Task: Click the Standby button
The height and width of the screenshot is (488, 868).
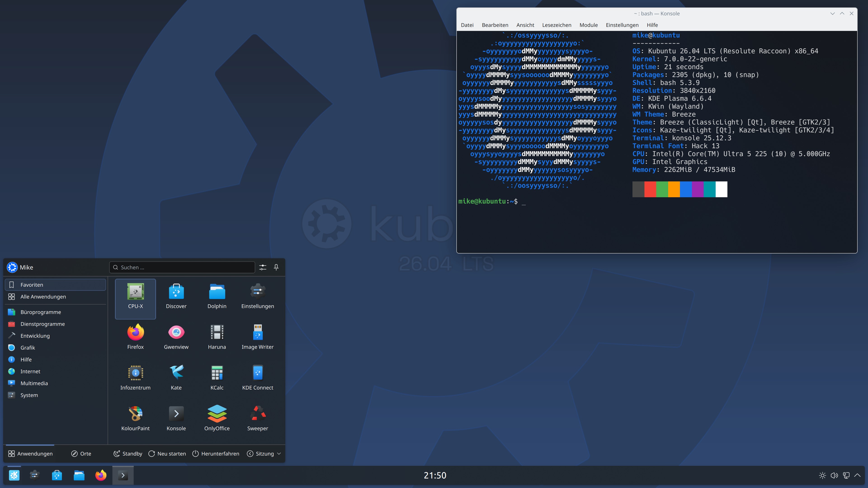Action: click(x=128, y=454)
